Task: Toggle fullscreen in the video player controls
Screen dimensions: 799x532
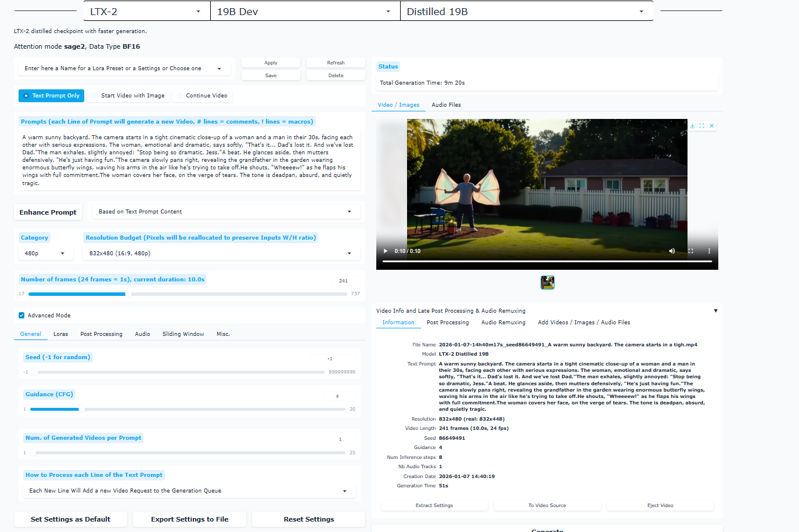Action: pos(691,251)
